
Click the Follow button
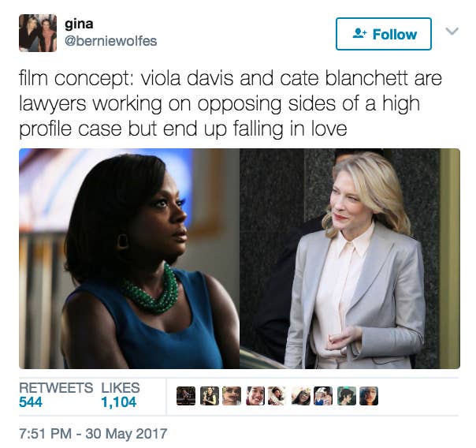(x=384, y=34)
